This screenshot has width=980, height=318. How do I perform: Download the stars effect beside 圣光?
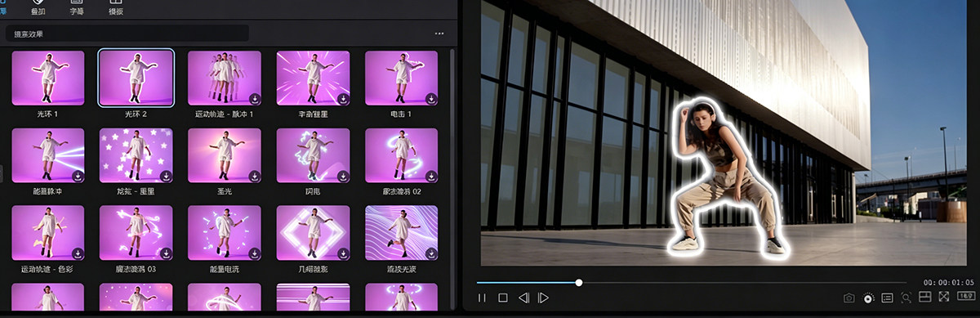pyautogui.click(x=167, y=176)
